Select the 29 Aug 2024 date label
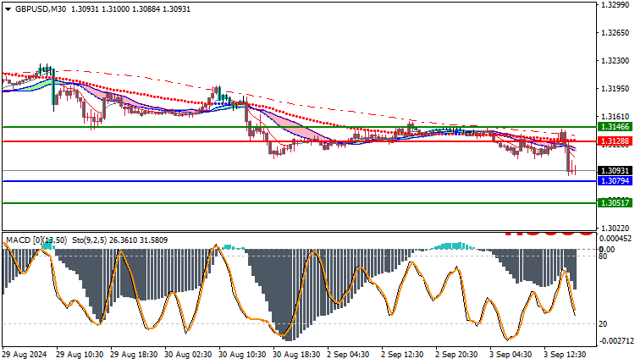The width and height of the screenshot is (635, 364). click(x=25, y=355)
